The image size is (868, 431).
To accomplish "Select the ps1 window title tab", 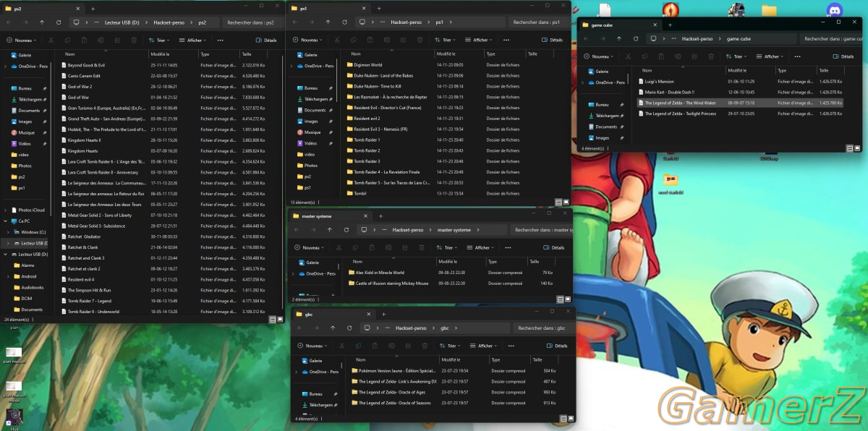I will point(328,8).
